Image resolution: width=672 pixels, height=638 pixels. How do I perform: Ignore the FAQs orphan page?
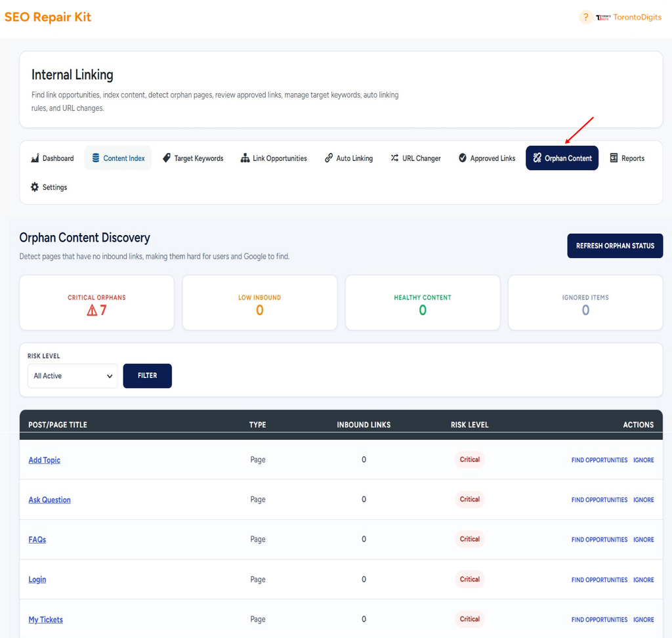coord(643,540)
